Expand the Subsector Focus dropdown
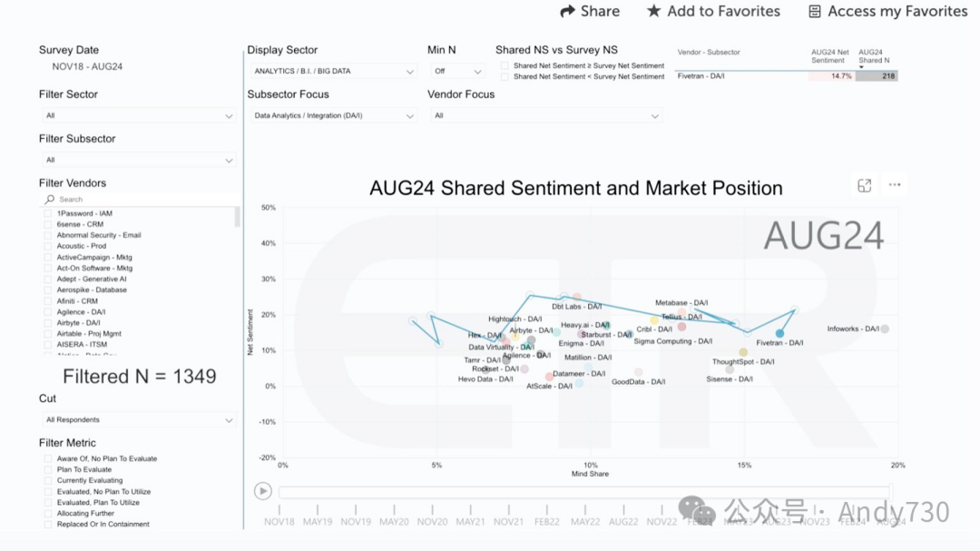 coord(332,116)
